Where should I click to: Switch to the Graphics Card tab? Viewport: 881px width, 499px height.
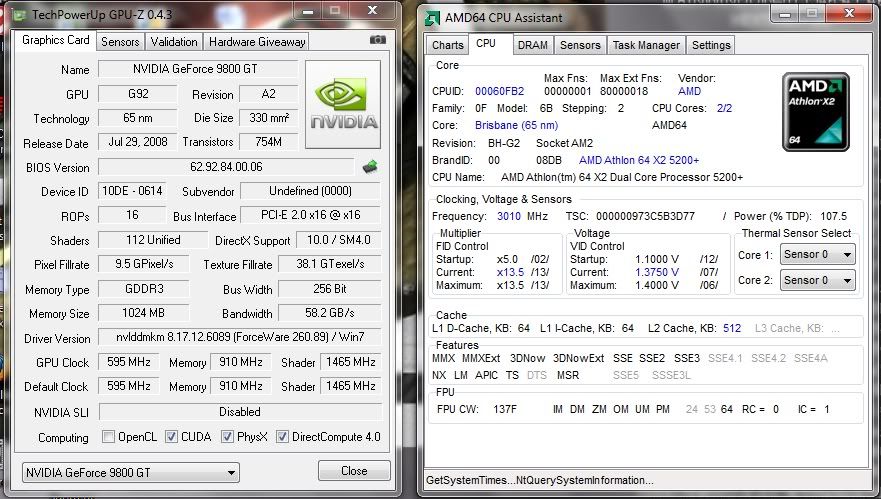(56, 40)
